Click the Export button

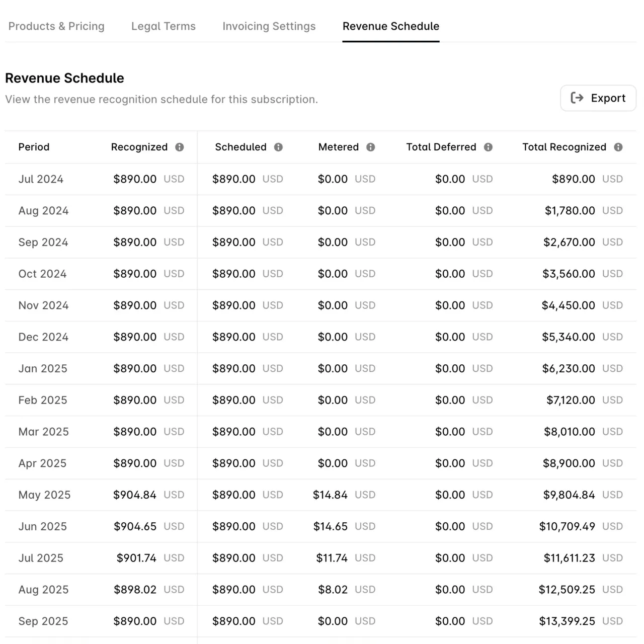click(598, 98)
